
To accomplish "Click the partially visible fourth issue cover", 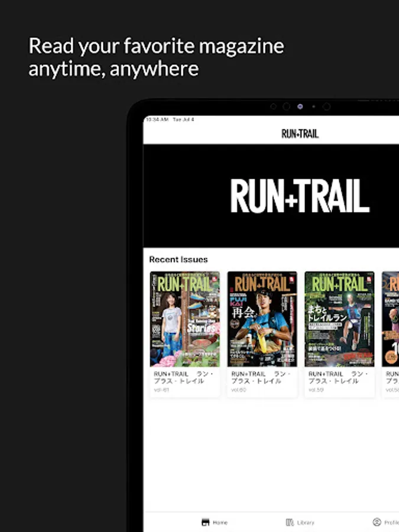I will click(391, 319).
